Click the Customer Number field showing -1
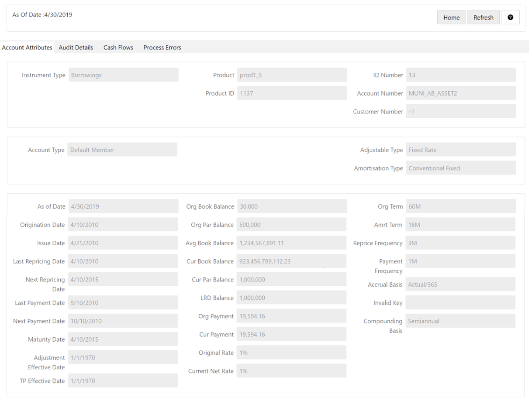This screenshot has width=532, height=401. point(461,111)
